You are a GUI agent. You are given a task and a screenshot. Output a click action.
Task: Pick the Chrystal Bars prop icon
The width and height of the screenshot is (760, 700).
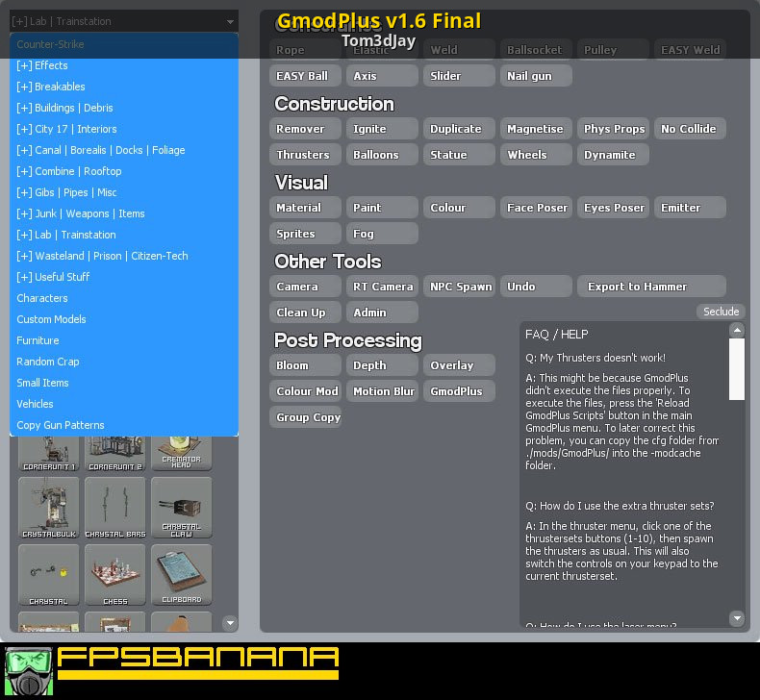[x=115, y=508]
